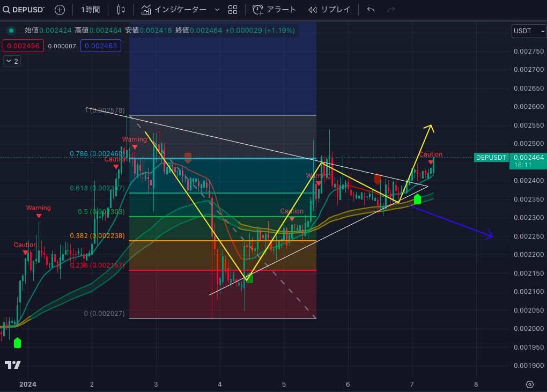547x392 pixels.
Task: Click the TradingView logo
Action: tap(12, 365)
